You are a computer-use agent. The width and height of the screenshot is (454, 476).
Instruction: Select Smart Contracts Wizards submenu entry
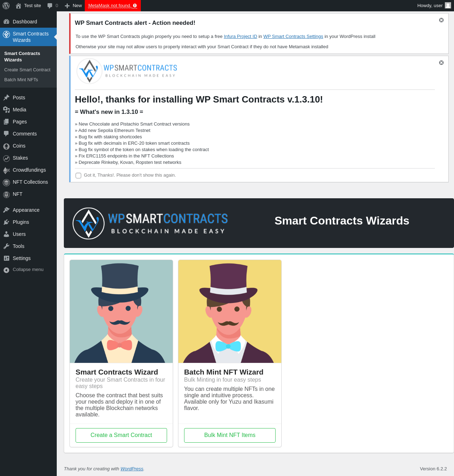coord(22,57)
